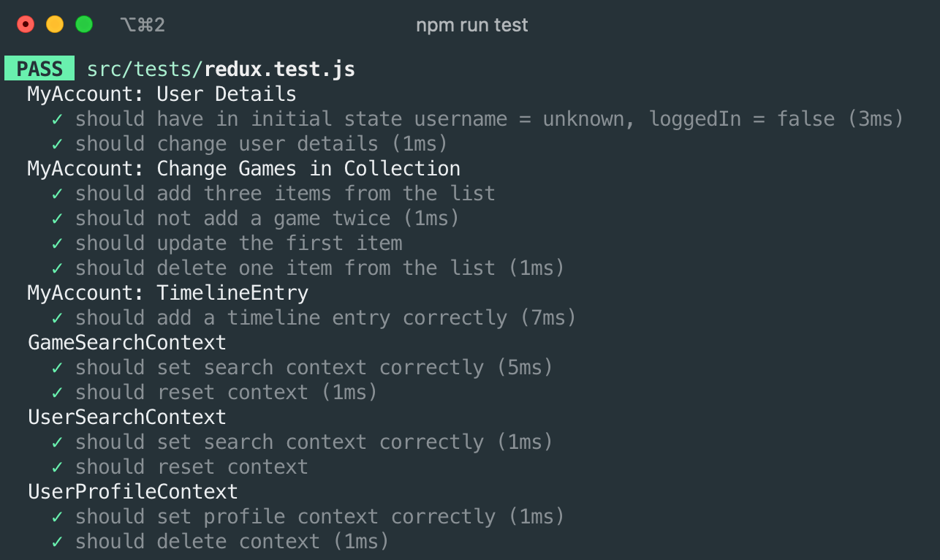The height and width of the screenshot is (560, 940).
Task: Click the red close window button
Action: point(26,25)
